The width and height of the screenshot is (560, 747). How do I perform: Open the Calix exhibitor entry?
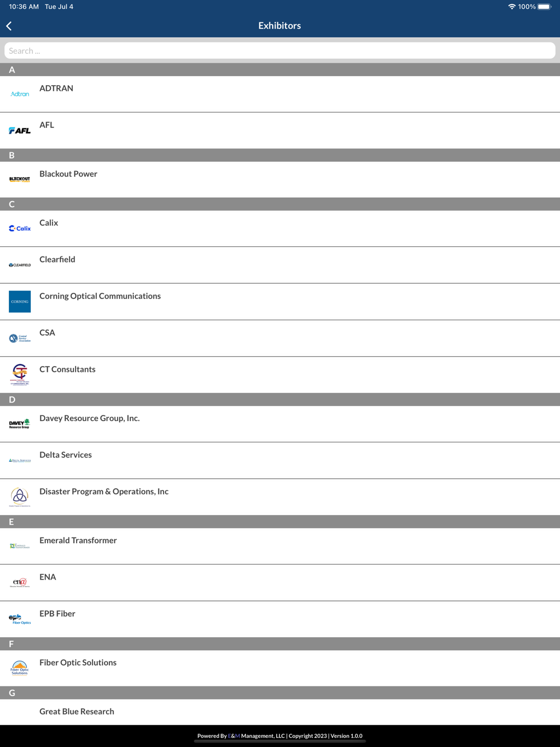(280, 228)
